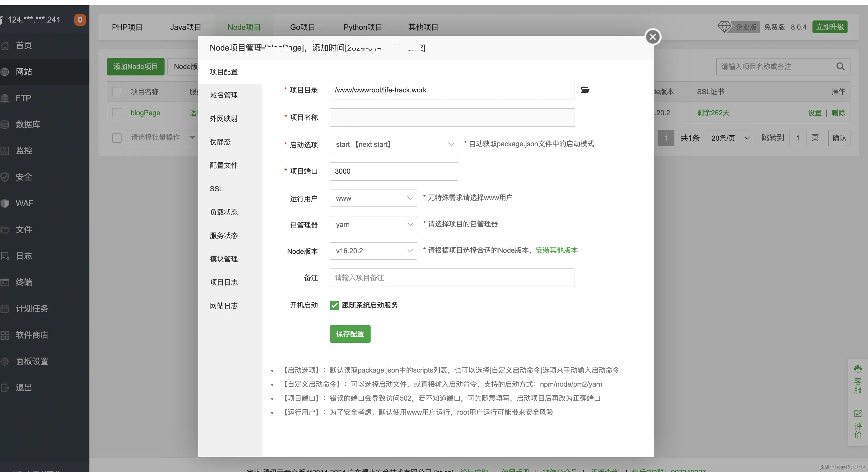Tick the select-all checkbox in table header
Image resolution: width=868 pixels, height=472 pixels.
click(x=117, y=92)
